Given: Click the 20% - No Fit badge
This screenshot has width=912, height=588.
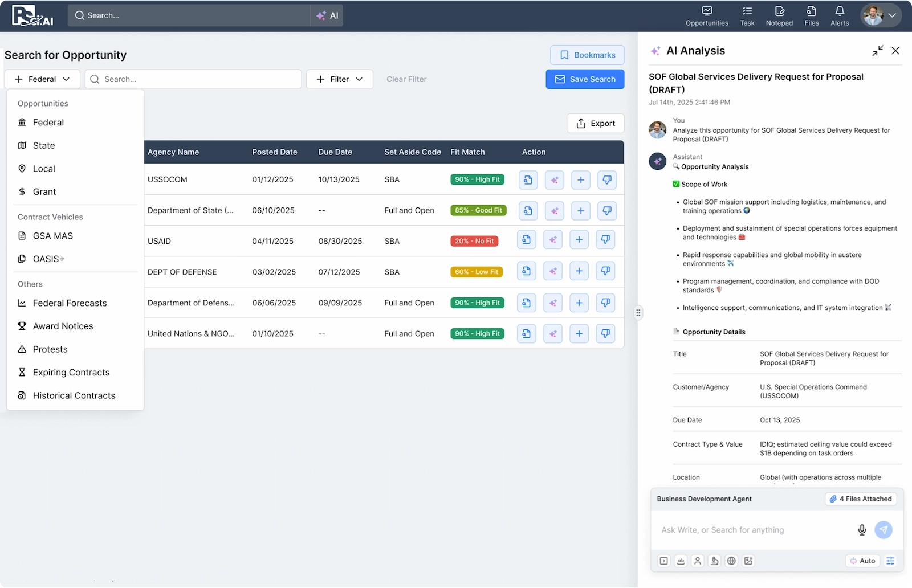Looking at the screenshot, I should point(474,241).
